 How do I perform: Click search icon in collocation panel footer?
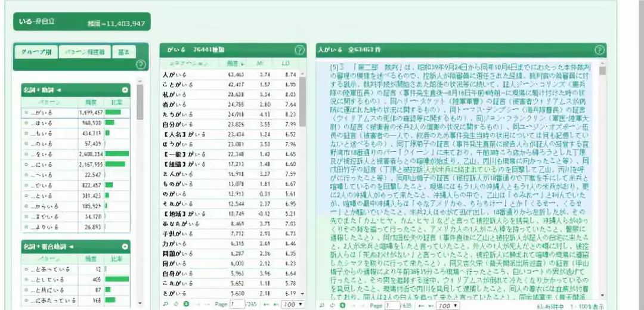(x=166, y=305)
